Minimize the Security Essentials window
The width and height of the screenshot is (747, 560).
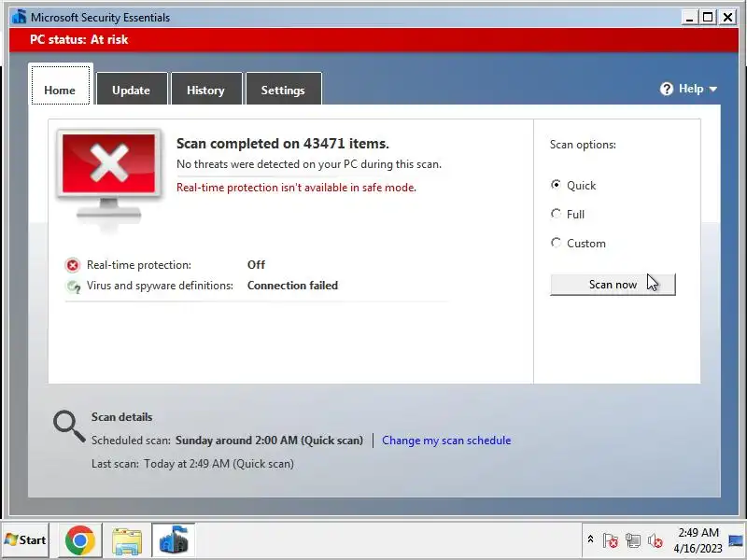tap(689, 18)
